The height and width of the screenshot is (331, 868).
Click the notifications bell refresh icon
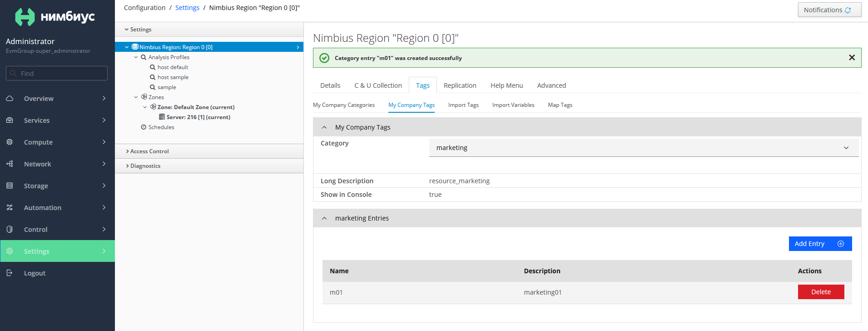[848, 10]
